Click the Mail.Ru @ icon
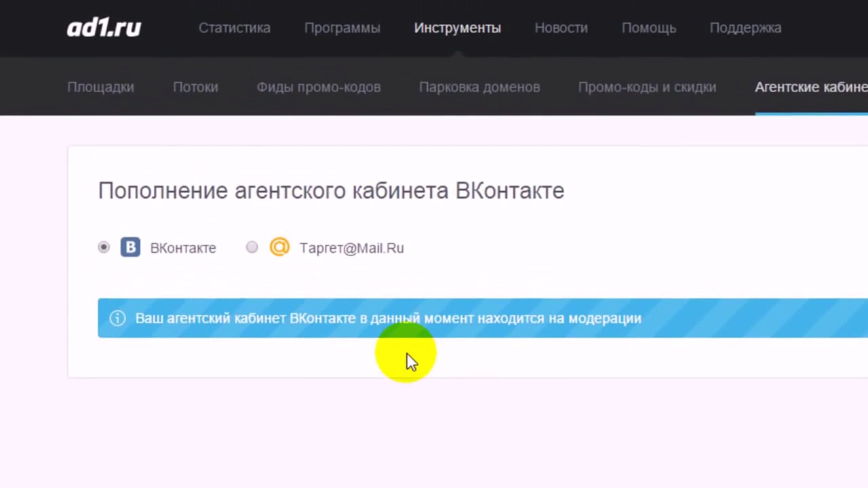868x488 pixels. click(279, 247)
